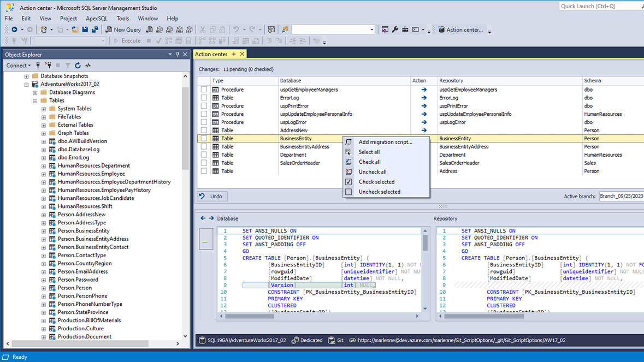Image resolution: width=644 pixels, height=362 pixels.
Task: Open the Object Explorer window position dropdown
Action: pyautogui.click(x=170, y=54)
